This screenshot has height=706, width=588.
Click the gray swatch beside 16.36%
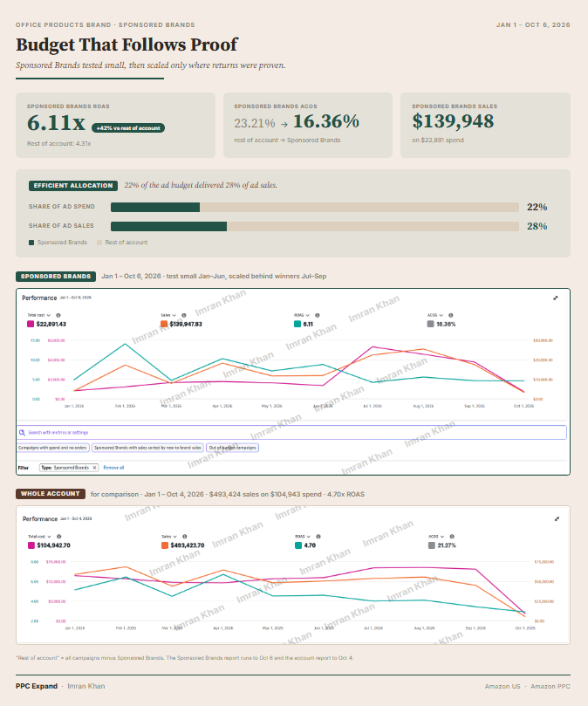point(430,324)
